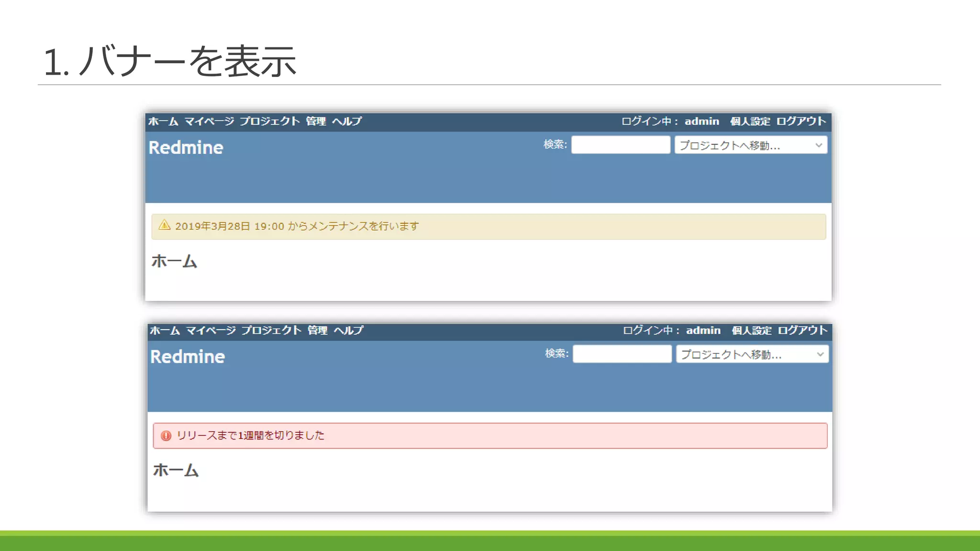The width and height of the screenshot is (980, 551).
Task: Click slide title 1. バナーを表示
Action: [x=170, y=61]
